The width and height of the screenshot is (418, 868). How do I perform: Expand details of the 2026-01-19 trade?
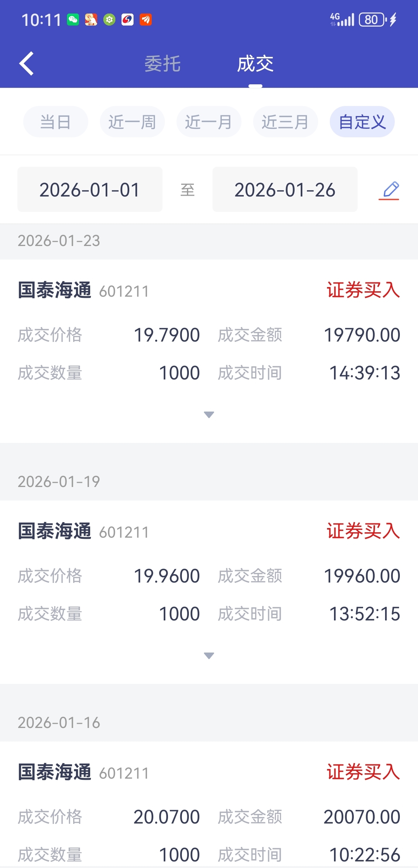pos(209,656)
